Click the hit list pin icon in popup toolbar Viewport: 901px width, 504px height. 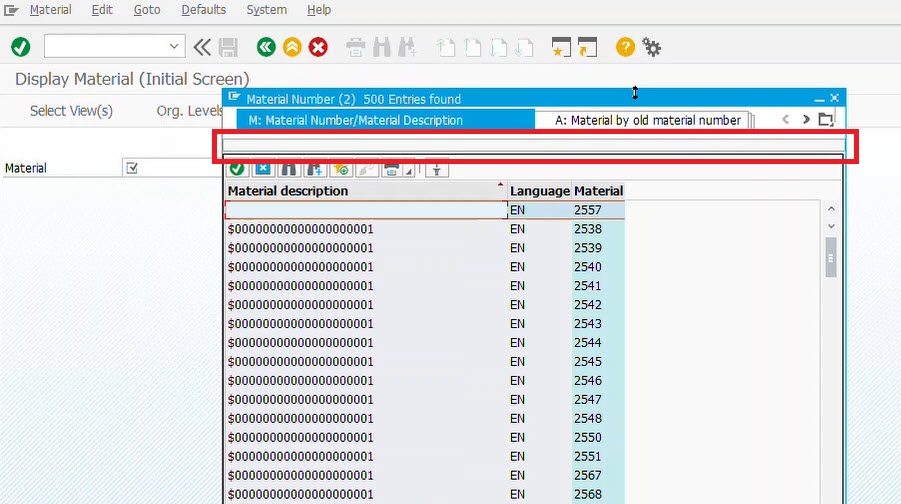click(x=437, y=169)
